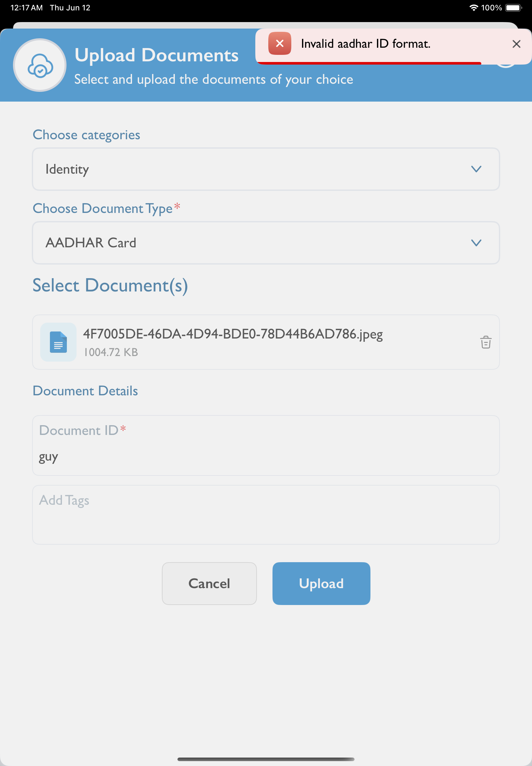Click the blue document file icon
Screen dimensions: 532x766
58,342
